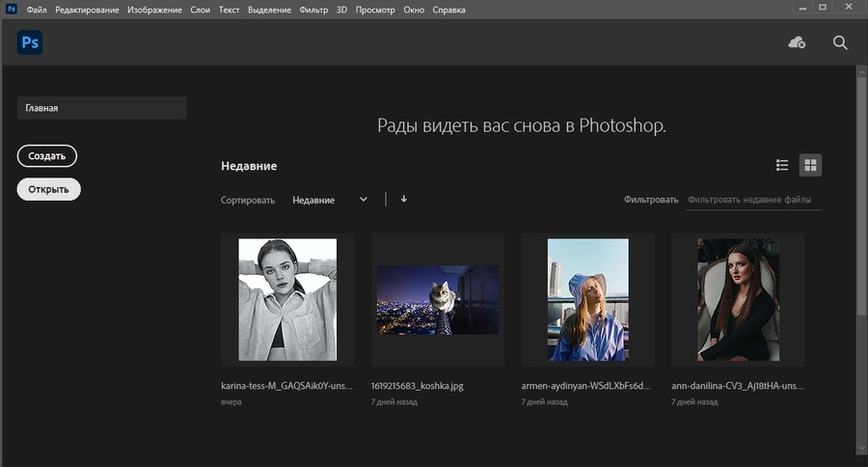Select the Главная sidebar item
This screenshot has height=467, width=868.
102,108
